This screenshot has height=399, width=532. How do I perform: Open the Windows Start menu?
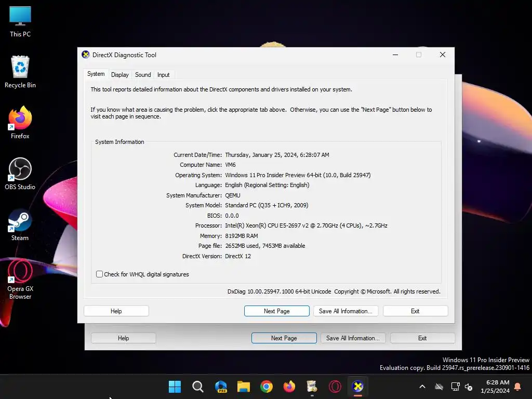175,387
